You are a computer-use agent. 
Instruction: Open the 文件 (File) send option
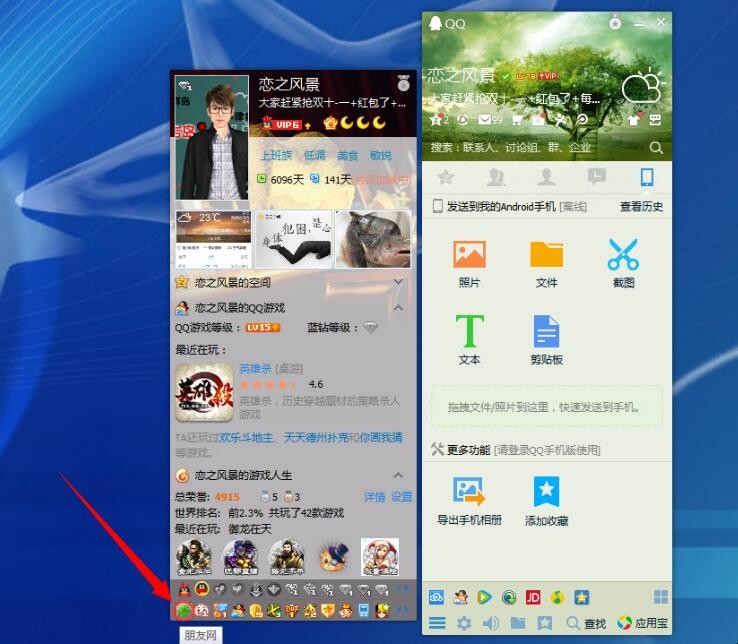pyautogui.click(x=546, y=264)
